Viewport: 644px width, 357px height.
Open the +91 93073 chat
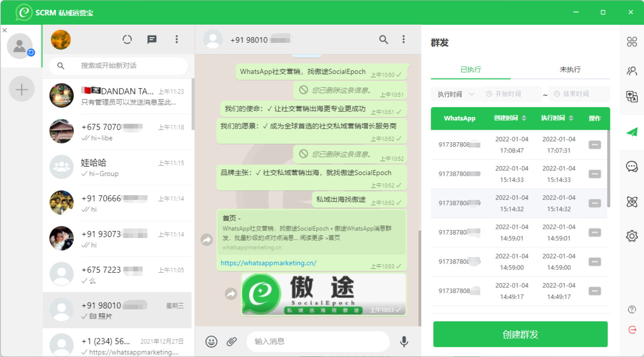point(117,239)
